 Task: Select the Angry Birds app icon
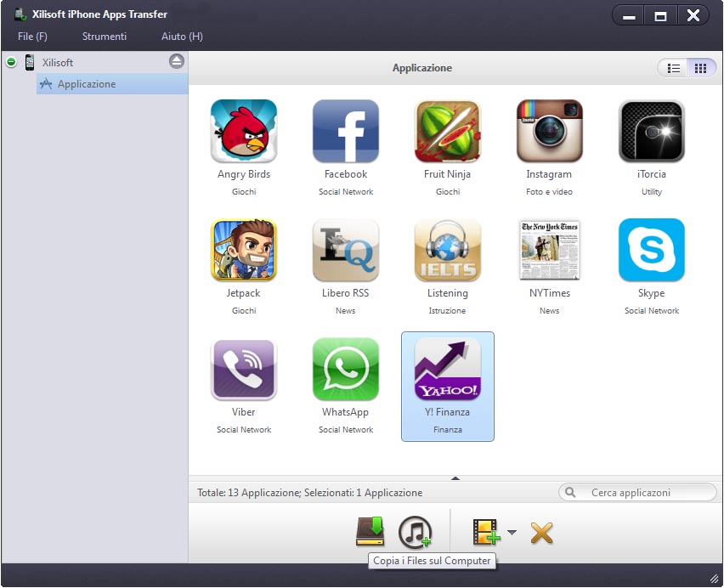point(244,131)
